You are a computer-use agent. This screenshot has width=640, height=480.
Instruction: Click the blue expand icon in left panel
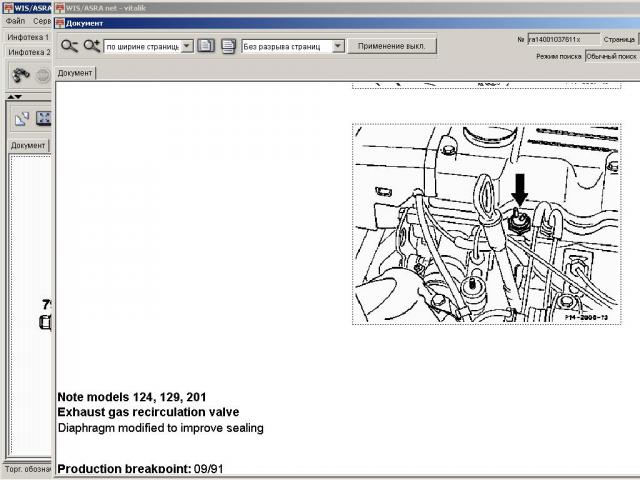click(x=44, y=118)
